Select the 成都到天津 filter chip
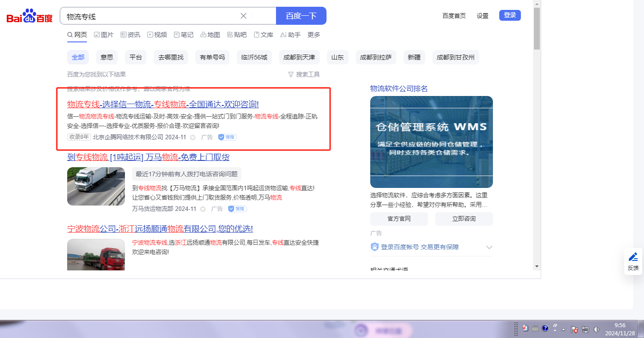This screenshot has height=338, width=644. click(299, 57)
